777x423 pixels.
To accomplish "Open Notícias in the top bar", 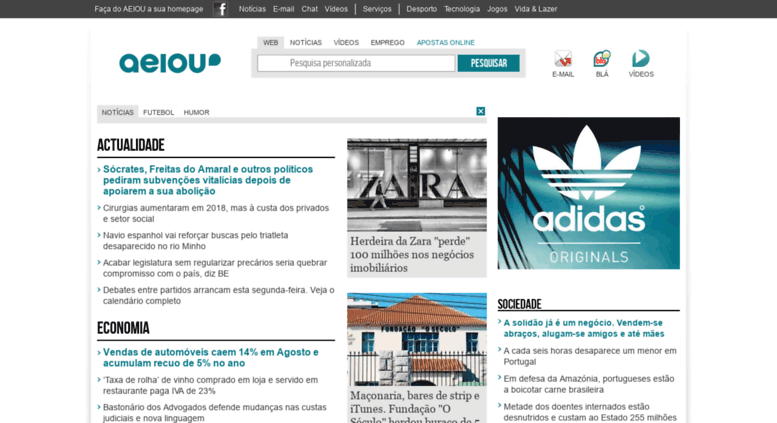I will 252,9.
